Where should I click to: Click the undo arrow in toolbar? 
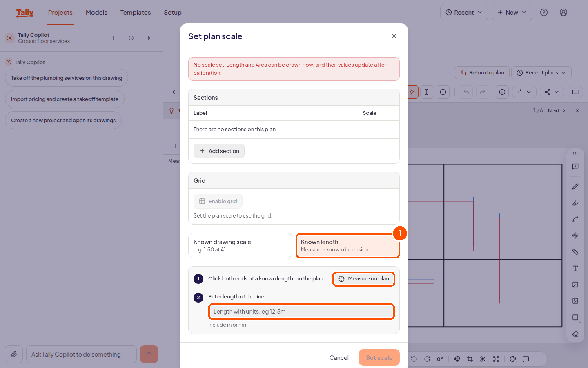[x=466, y=92]
